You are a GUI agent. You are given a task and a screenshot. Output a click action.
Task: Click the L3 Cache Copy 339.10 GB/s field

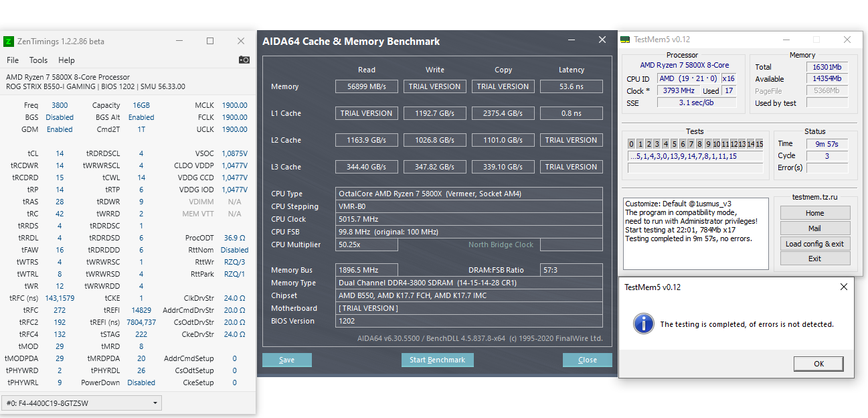(503, 167)
